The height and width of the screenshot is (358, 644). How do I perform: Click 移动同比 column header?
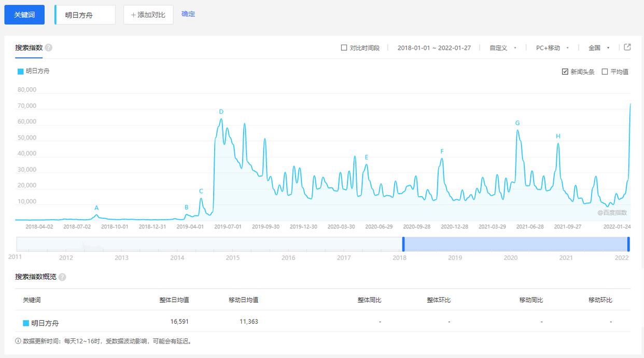[531, 300]
